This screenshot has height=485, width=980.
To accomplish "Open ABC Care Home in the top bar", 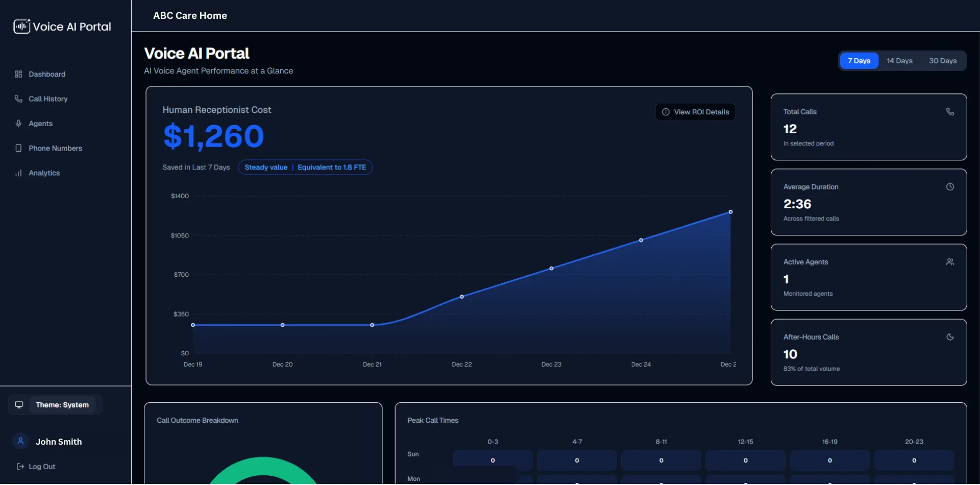I will (x=190, y=15).
